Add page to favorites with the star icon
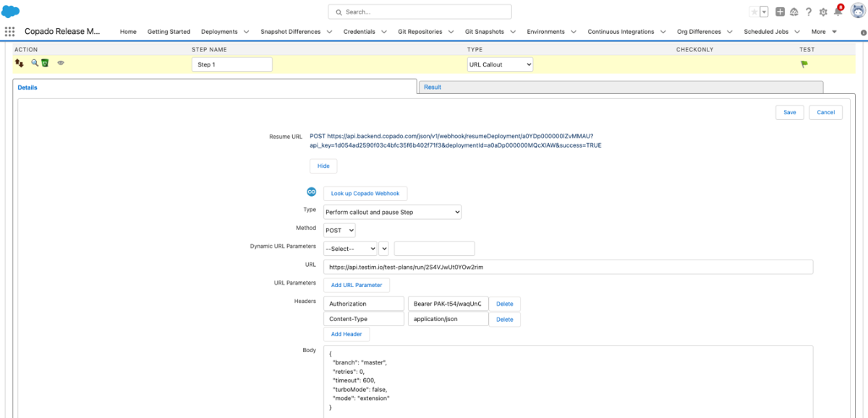868x418 pixels. point(754,12)
